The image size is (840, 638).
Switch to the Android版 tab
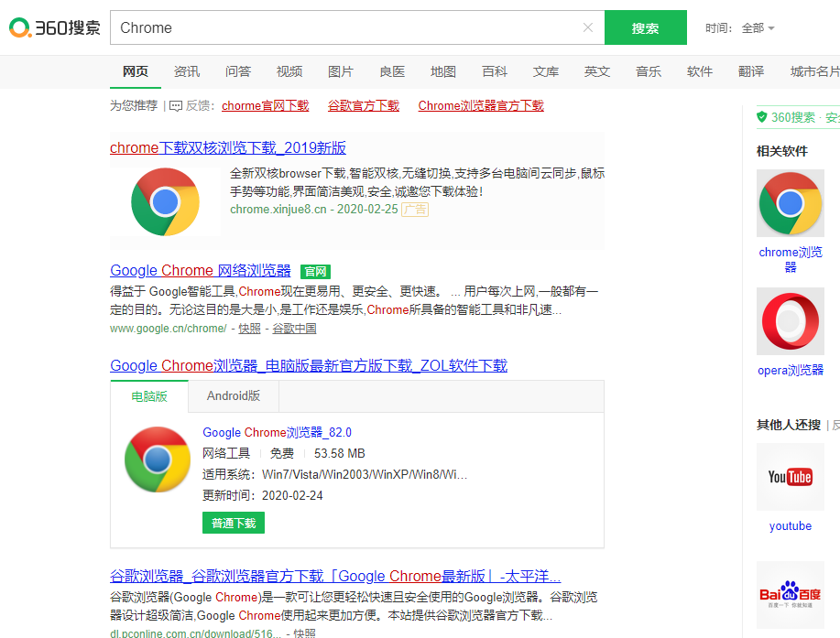pos(234,396)
